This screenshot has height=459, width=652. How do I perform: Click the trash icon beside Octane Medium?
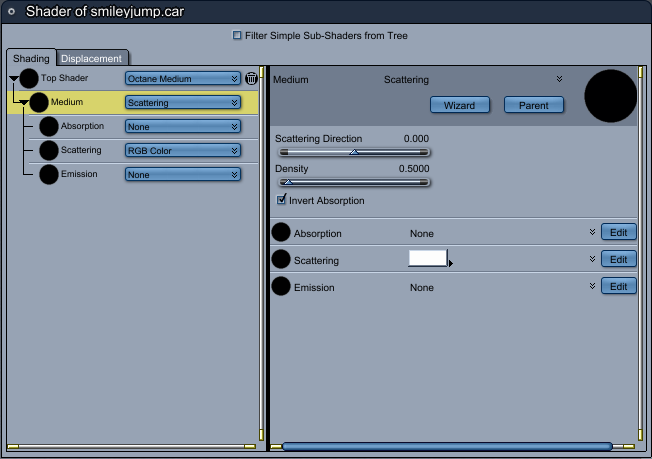coord(251,78)
